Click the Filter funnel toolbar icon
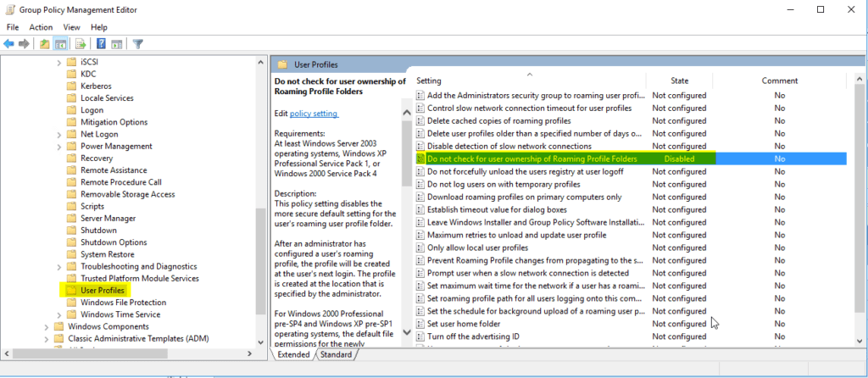868x378 pixels. [138, 44]
